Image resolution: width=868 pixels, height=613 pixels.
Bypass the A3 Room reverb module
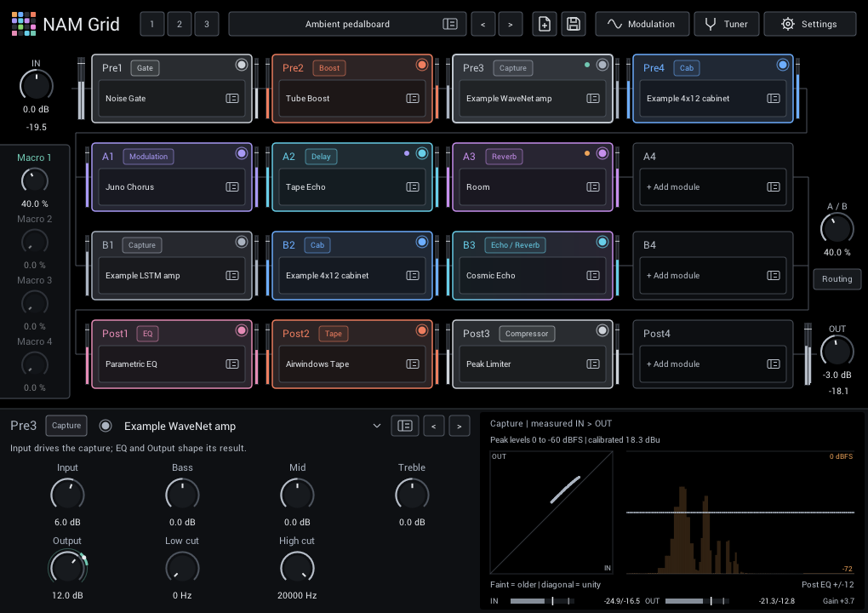pyautogui.click(x=602, y=153)
